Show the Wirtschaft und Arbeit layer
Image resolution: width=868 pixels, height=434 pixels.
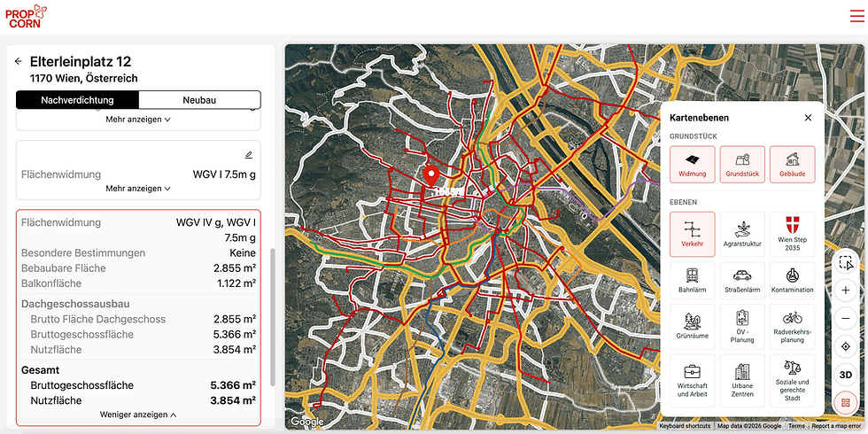[x=693, y=381]
